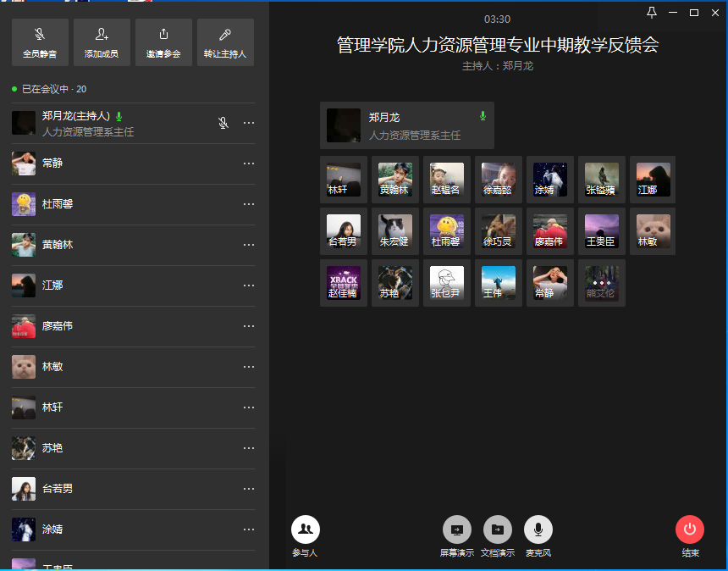Pin the meeting window on top
Image resolution: width=728 pixels, height=571 pixels.
(x=651, y=13)
